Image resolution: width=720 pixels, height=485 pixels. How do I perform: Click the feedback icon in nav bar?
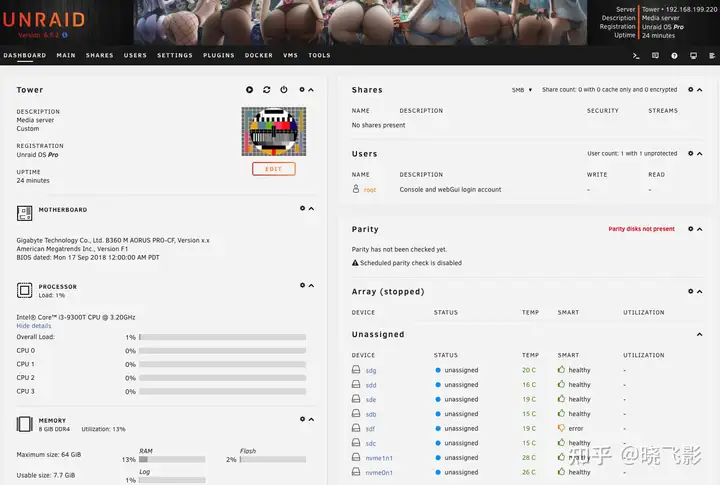pos(655,56)
